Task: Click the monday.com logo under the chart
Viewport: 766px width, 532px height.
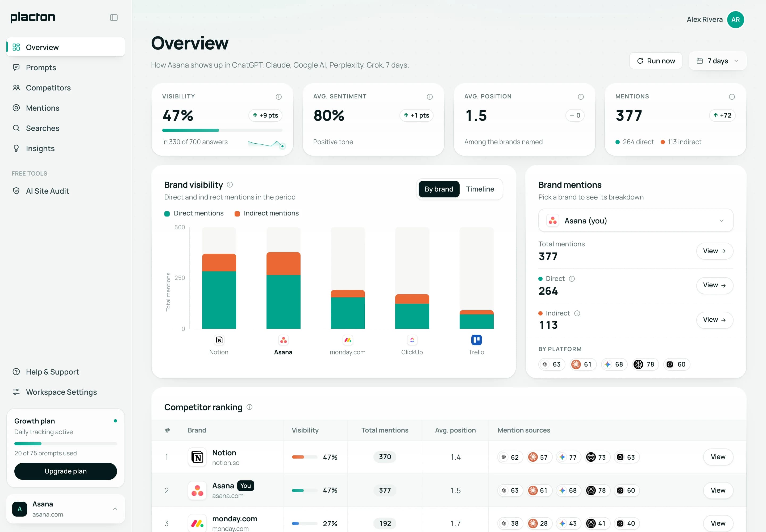Action: 348,340
